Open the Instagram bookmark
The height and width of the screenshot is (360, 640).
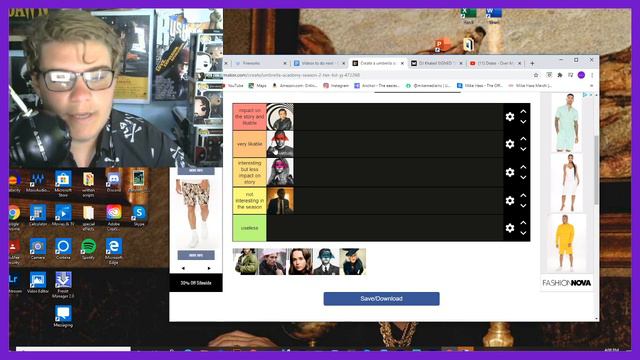pos(336,86)
